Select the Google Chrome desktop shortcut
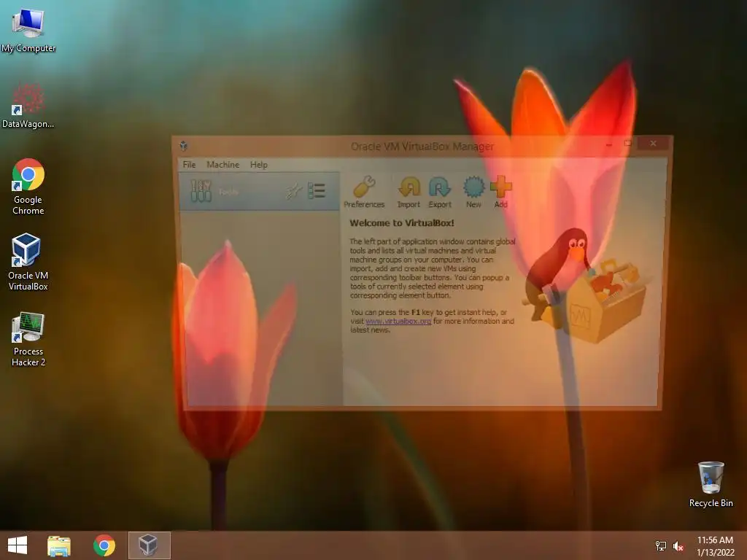Image resolution: width=747 pixels, height=560 pixels. (x=28, y=187)
